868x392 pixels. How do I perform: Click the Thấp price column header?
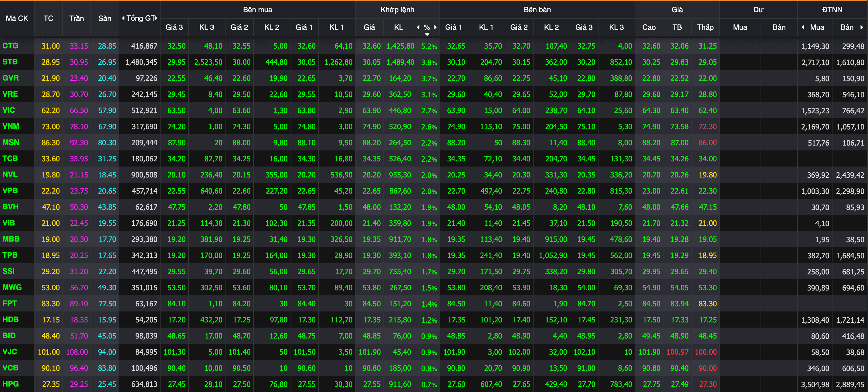pos(705,27)
